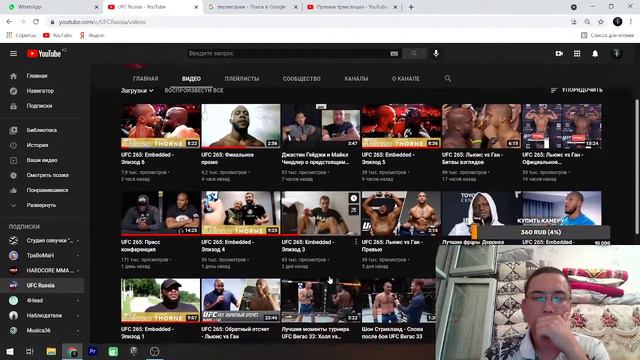
Task: Click add to queue icon on Эпизод 3 thumbnail
Action: [x=353, y=210]
